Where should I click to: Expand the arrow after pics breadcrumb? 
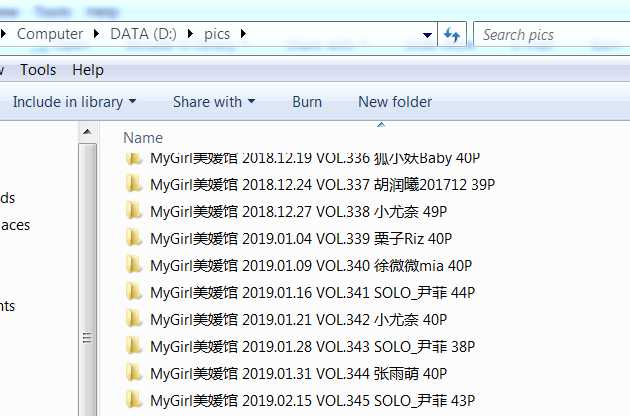pos(243,34)
